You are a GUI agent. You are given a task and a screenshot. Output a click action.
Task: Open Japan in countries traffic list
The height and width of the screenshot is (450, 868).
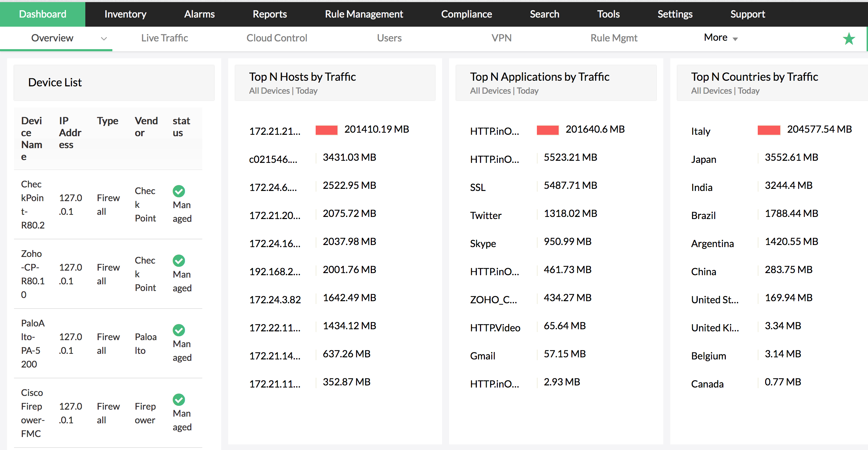pos(703,159)
